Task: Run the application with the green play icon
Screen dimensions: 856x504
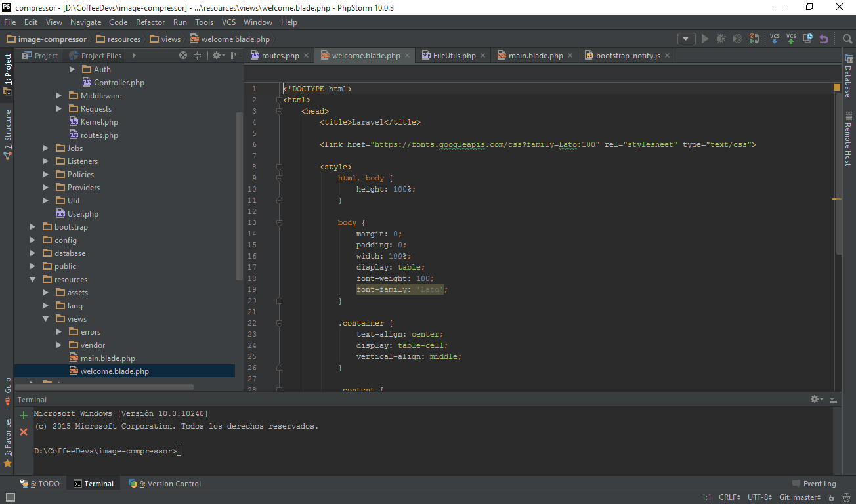Action: click(x=704, y=39)
